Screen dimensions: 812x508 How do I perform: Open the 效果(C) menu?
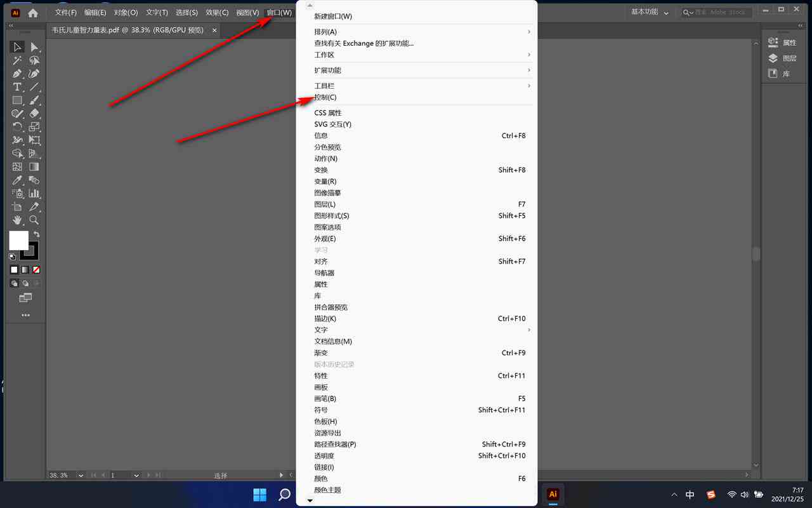(217, 13)
